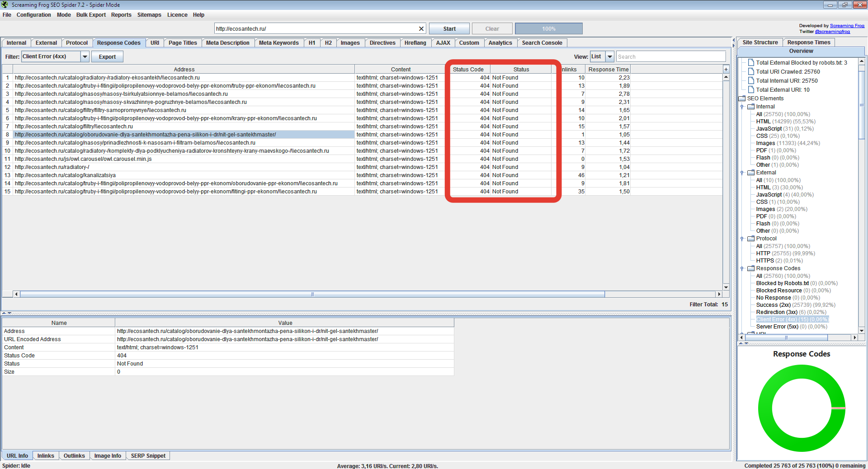Image resolution: width=868 pixels, height=469 pixels.
Task: Click the SEO Elements folder icon
Action: (742, 98)
